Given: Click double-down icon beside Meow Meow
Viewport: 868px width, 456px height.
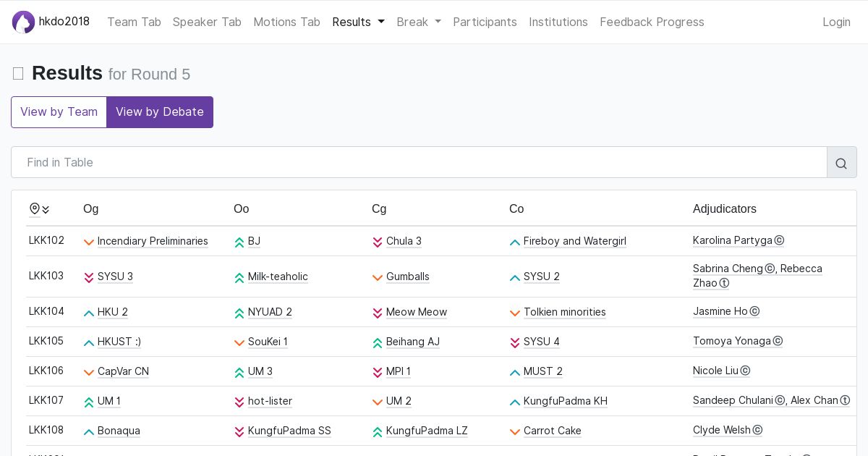Looking at the screenshot, I should point(378,313).
